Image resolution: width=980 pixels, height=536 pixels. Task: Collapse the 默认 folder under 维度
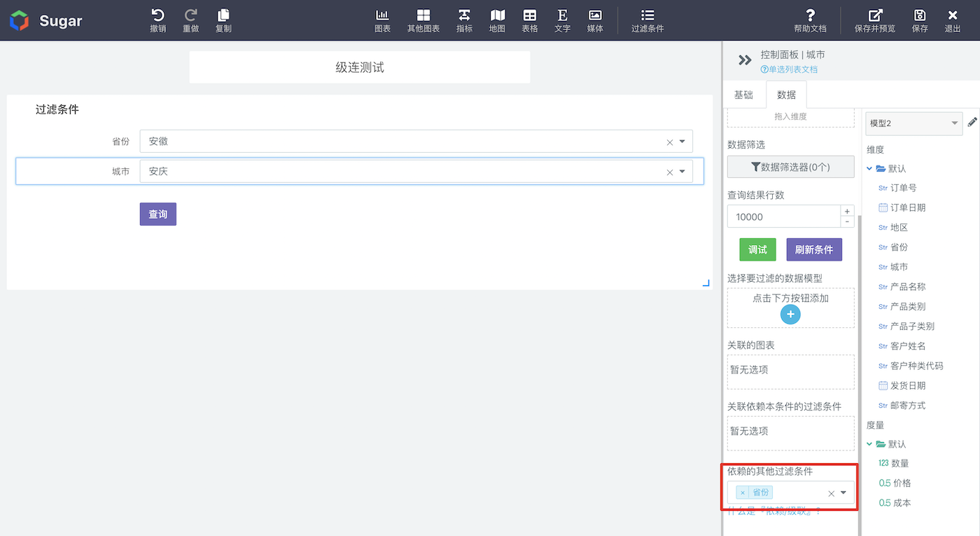tap(869, 169)
